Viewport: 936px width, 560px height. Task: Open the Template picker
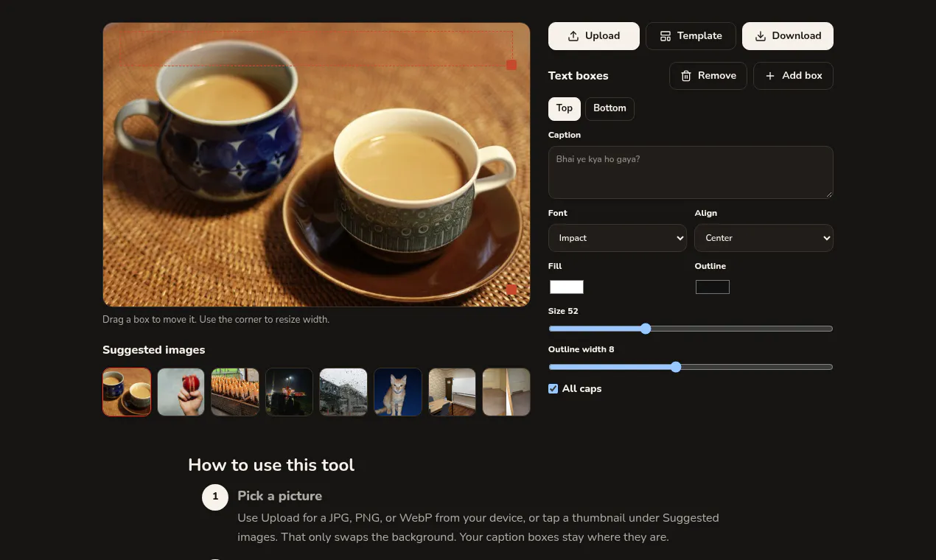(691, 36)
